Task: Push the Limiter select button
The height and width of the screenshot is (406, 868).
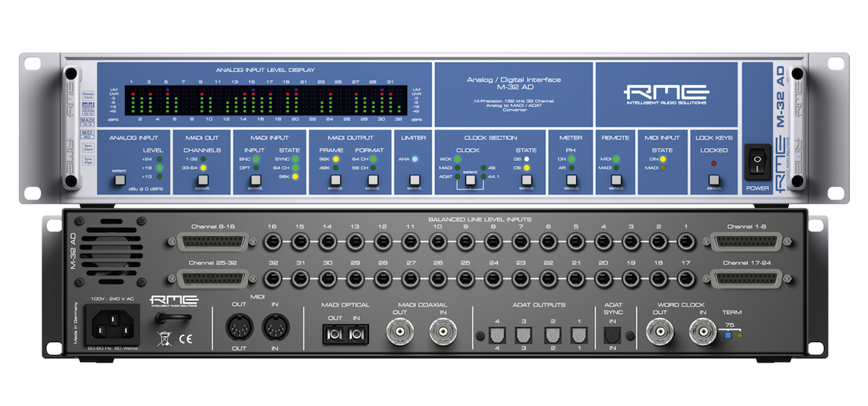Action: (414, 179)
